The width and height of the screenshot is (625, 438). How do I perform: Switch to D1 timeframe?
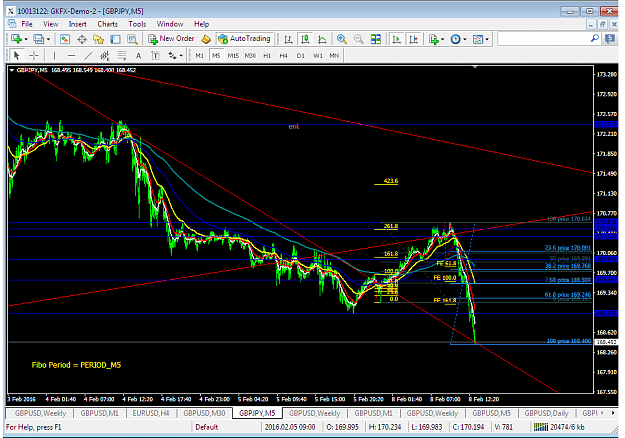pyautogui.click(x=301, y=55)
